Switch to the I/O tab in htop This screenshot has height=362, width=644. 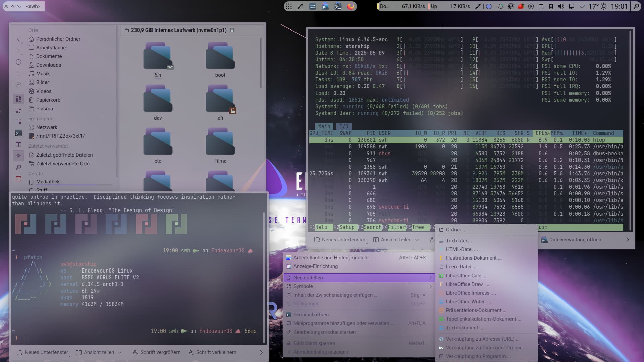(x=344, y=126)
